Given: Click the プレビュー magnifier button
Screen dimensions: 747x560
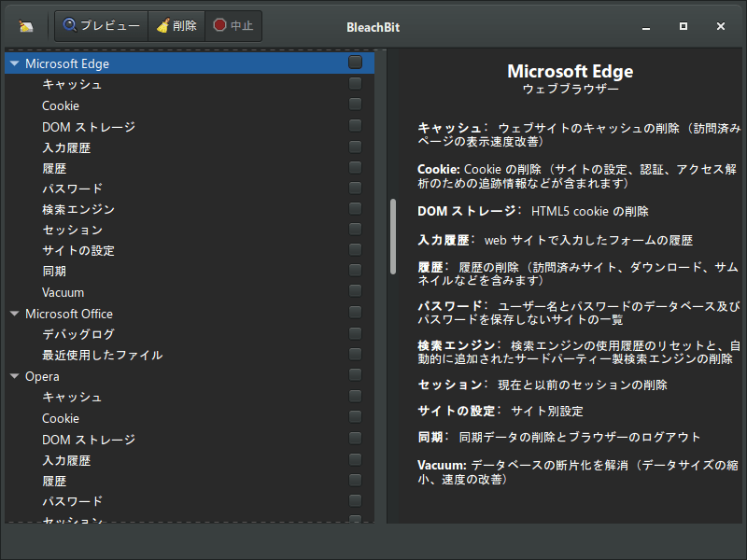Looking at the screenshot, I should (102, 26).
